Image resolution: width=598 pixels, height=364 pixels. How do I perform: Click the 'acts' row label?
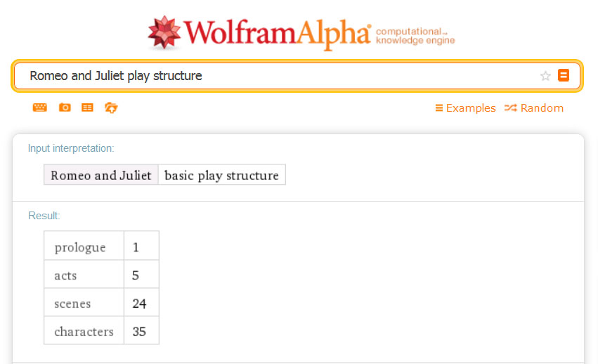tap(65, 275)
